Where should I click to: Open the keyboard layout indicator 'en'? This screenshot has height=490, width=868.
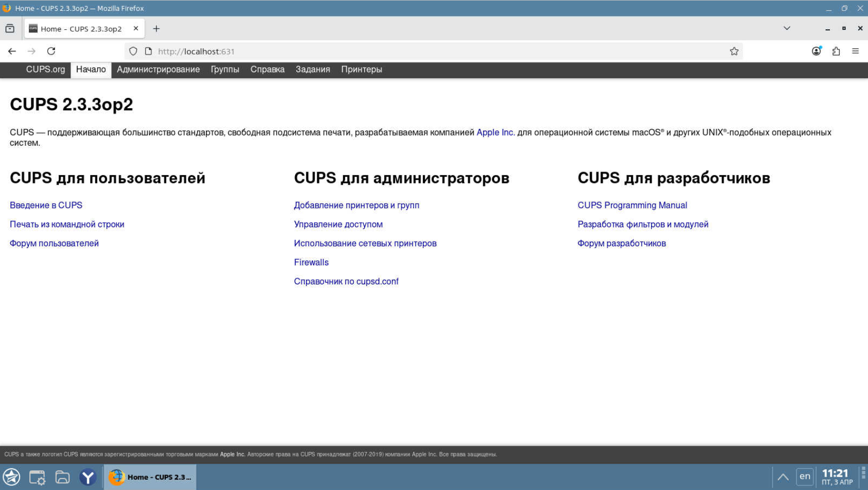[x=804, y=477]
